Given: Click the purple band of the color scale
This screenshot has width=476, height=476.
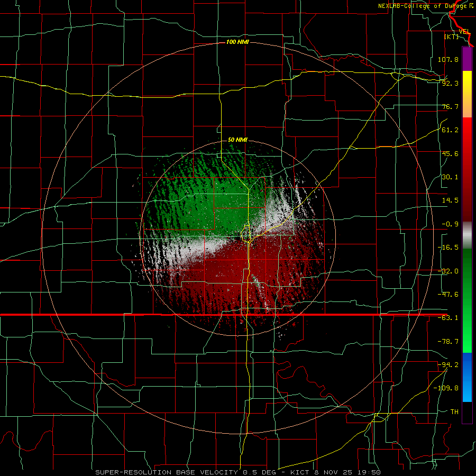Looking at the screenshot, I should [x=467, y=59].
